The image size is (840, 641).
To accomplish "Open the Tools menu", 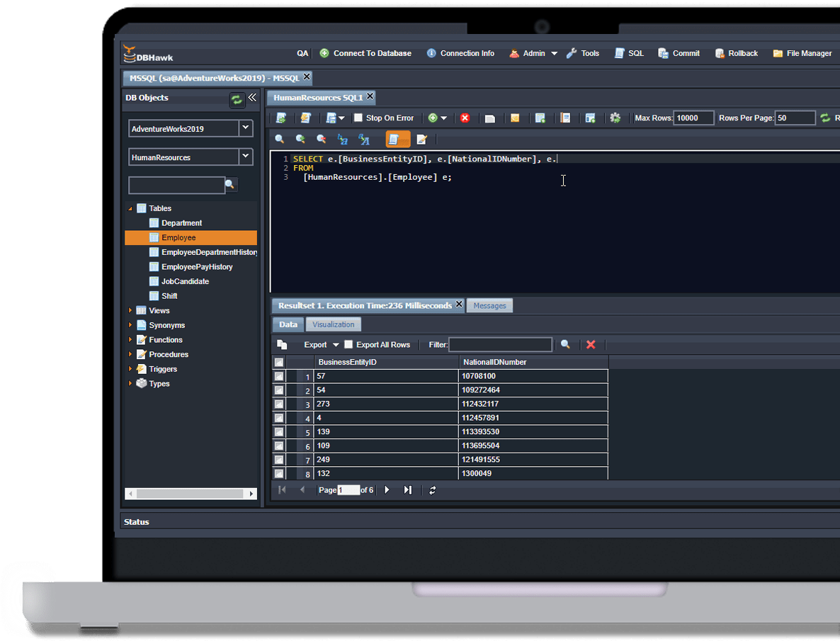I will [x=583, y=54].
